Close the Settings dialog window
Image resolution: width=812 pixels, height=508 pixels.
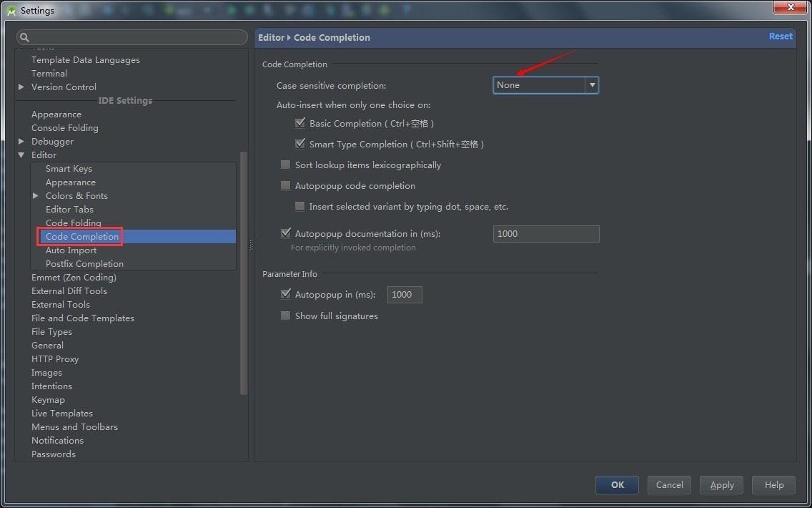click(790, 7)
